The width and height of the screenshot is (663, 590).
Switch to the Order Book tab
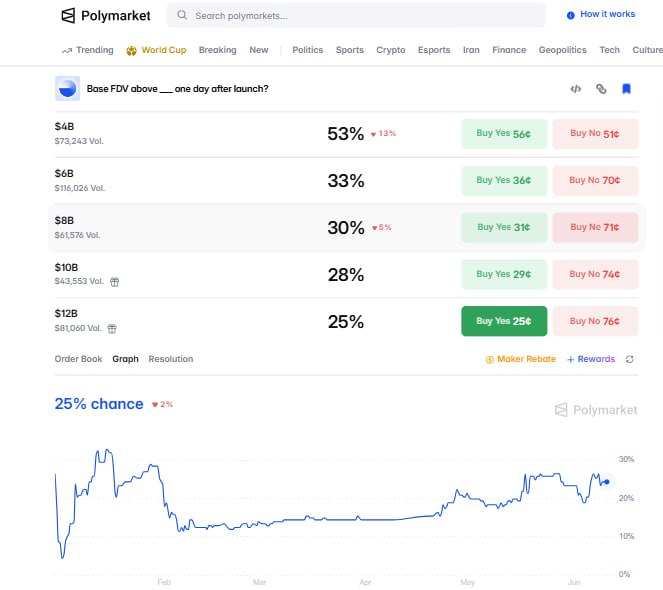click(x=78, y=359)
